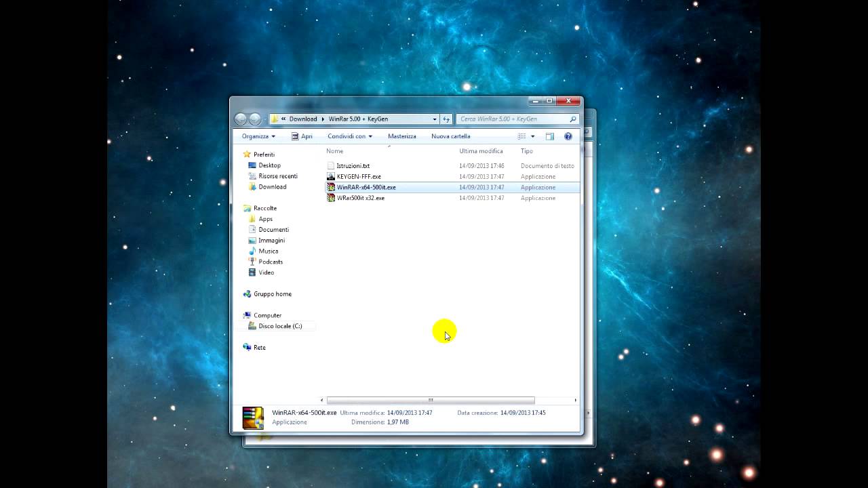The width and height of the screenshot is (868, 488).
Task: Click the horizontal scrollbar left arrow
Action: coord(322,401)
